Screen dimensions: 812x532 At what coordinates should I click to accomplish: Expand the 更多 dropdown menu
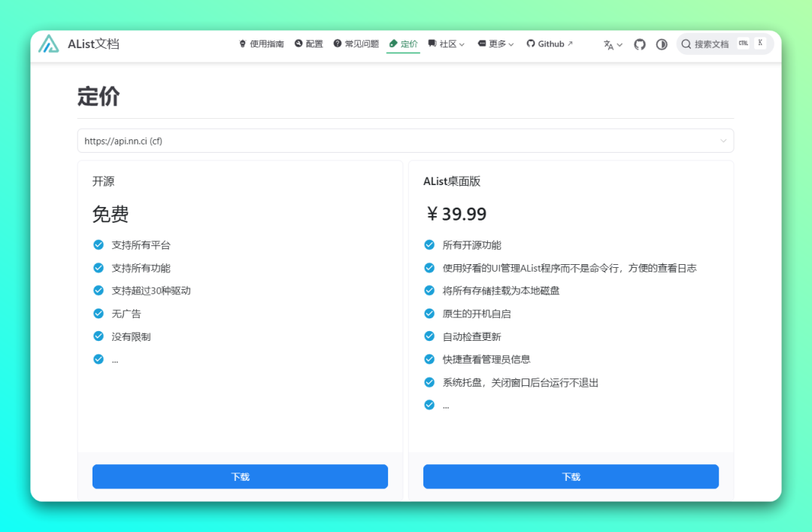coord(495,44)
